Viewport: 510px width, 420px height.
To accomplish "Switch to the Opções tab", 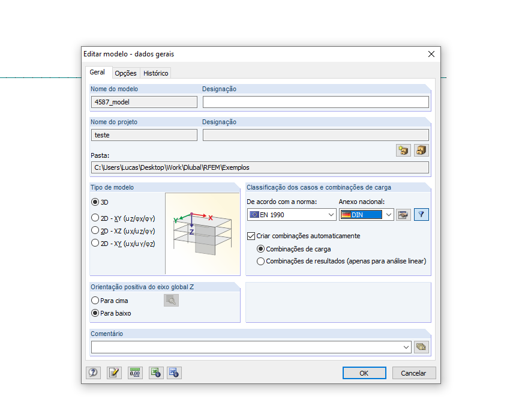I will click(125, 73).
